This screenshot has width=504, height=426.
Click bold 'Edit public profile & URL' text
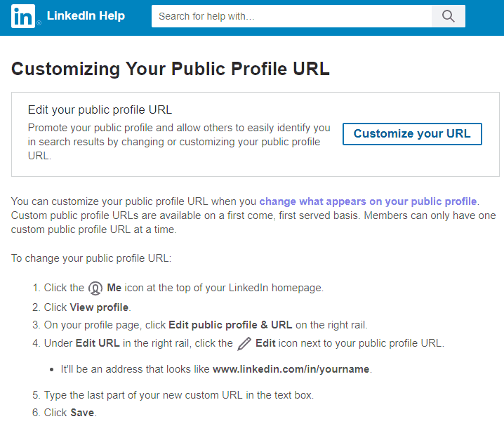click(230, 325)
